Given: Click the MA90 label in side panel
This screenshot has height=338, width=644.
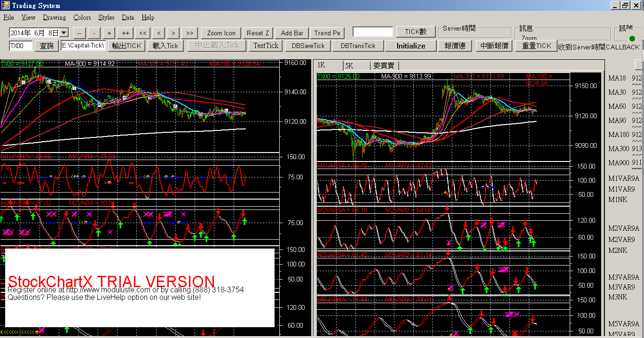Looking at the screenshot, I should (617, 121).
